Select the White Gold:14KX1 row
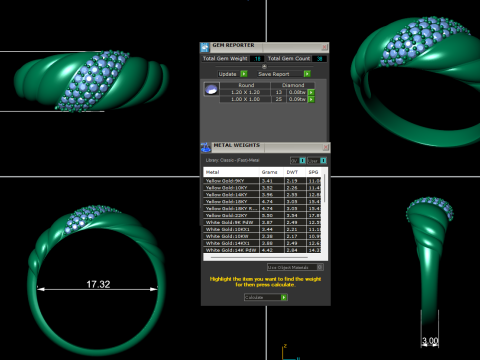The height and width of the screenshot is (360, 480). [262, 243]
